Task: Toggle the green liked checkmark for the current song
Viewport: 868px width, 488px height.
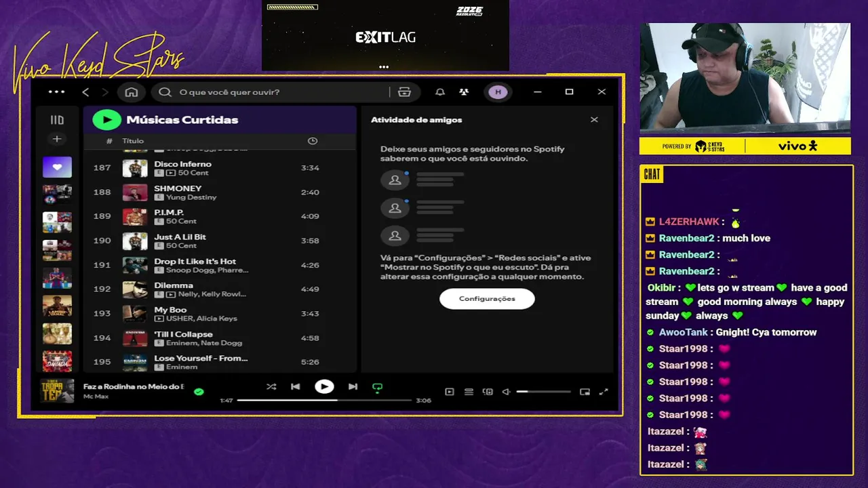Action: (199, 392)
